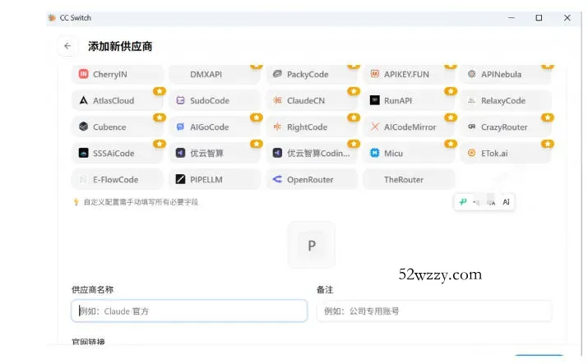Click the PackyCode logo icon
588x364 pixels.
pyautogui.click(x=277, y=74)
